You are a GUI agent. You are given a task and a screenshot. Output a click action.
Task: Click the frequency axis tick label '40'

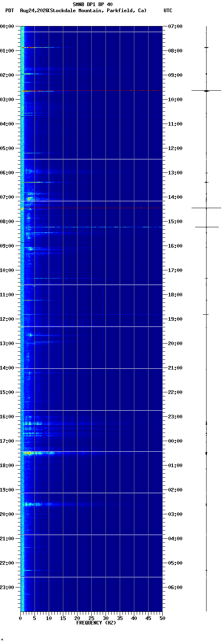(x=134, y=618)
